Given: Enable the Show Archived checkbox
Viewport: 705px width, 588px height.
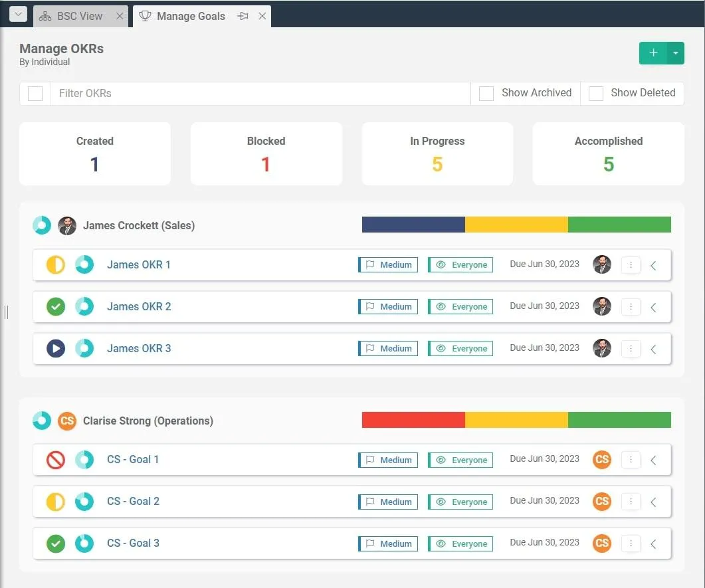Looking at the screenshot, I should click(x=486, y=94).
